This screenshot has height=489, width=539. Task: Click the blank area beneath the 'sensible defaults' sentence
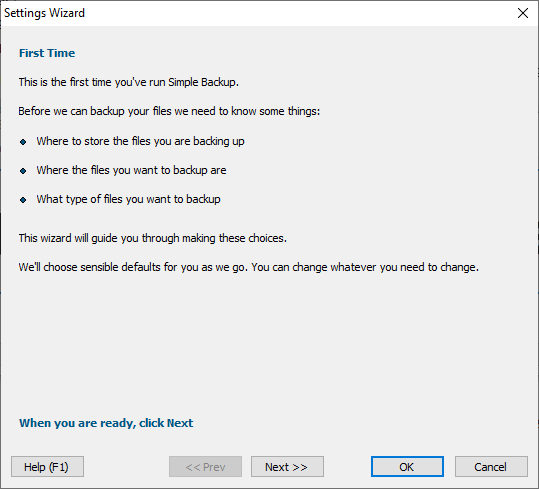268,344
